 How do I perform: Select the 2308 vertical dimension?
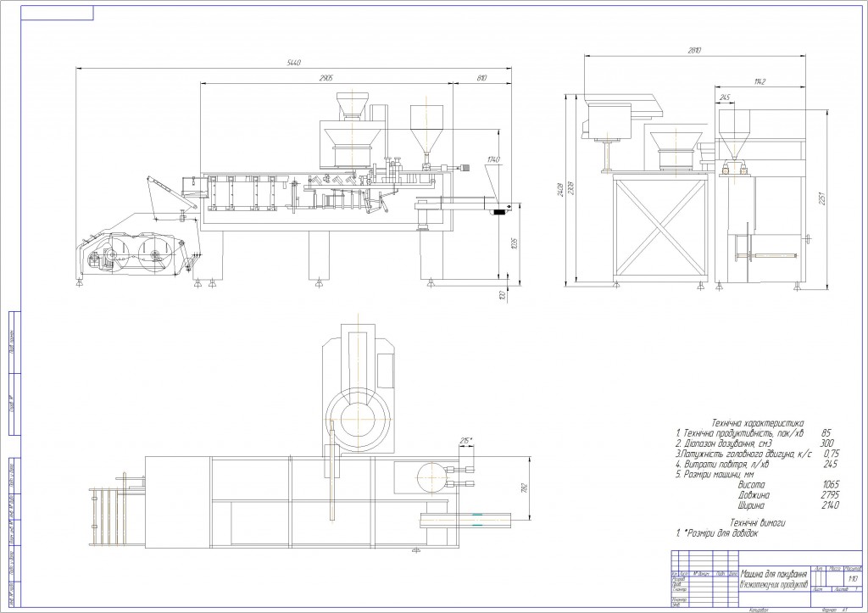click(571, 189)
